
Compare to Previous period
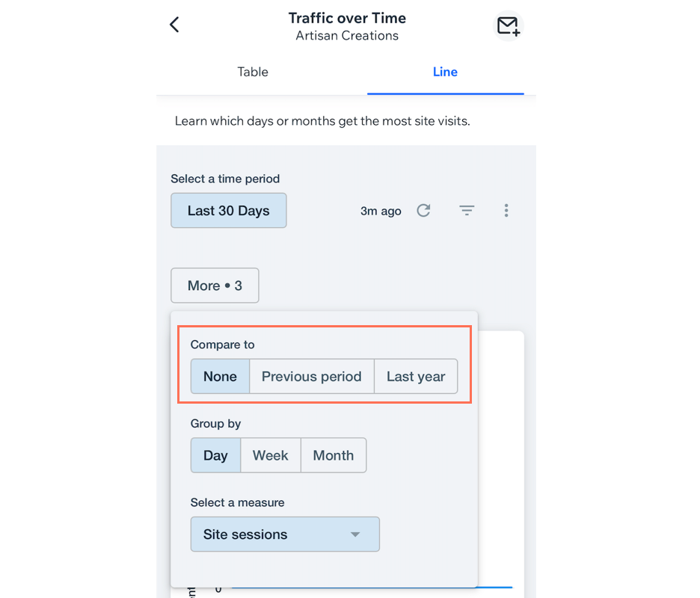311,377
